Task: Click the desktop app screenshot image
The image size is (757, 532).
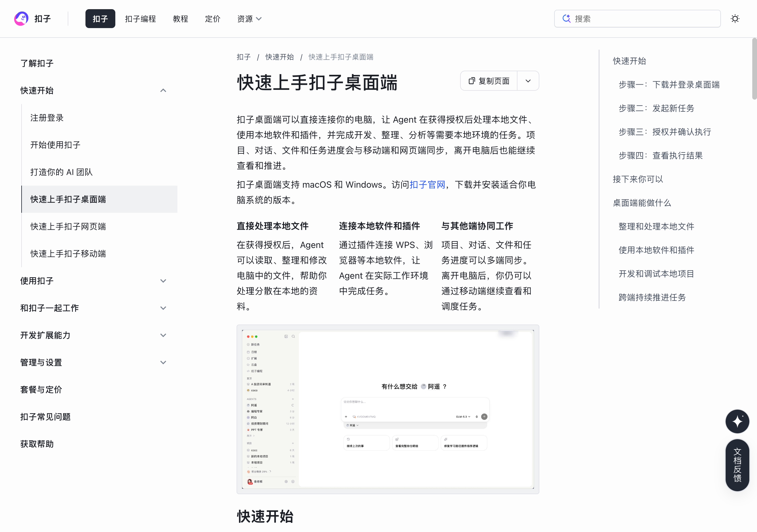Action: [x=388, y=409]
